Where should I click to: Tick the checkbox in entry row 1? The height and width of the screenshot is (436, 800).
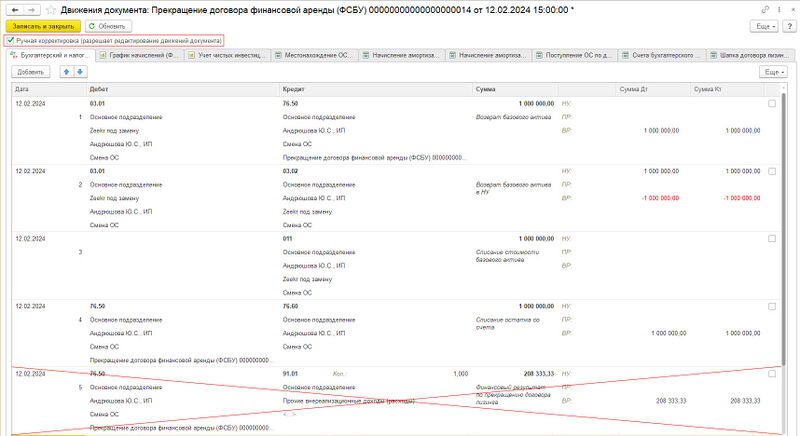[772, 104]
